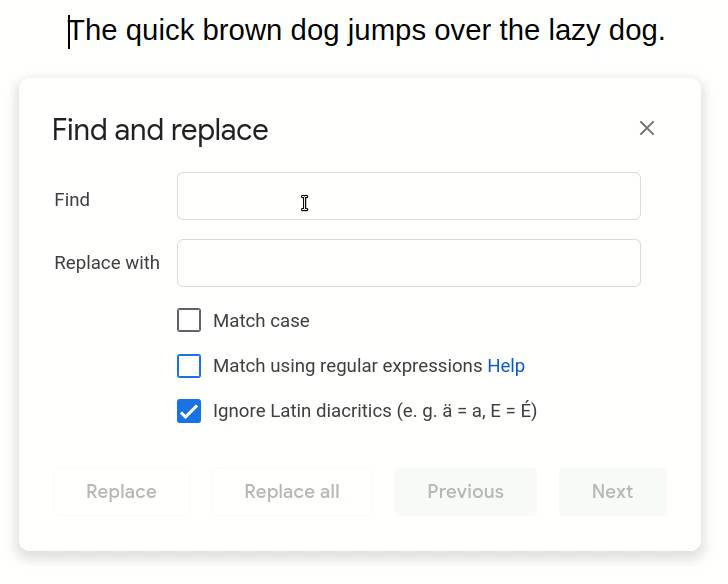
Task: Open the regular expressions Help link
Action: (506, 366)
